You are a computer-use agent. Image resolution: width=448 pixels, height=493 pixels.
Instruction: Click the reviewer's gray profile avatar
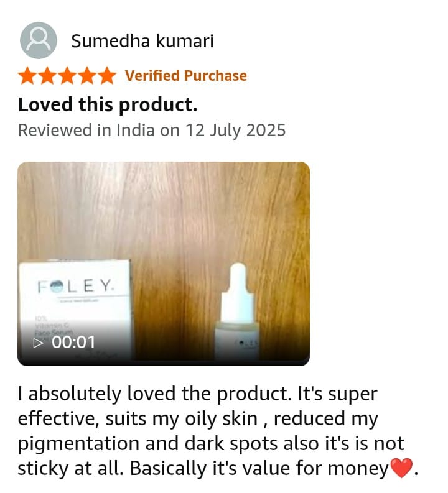click(39, 40)
